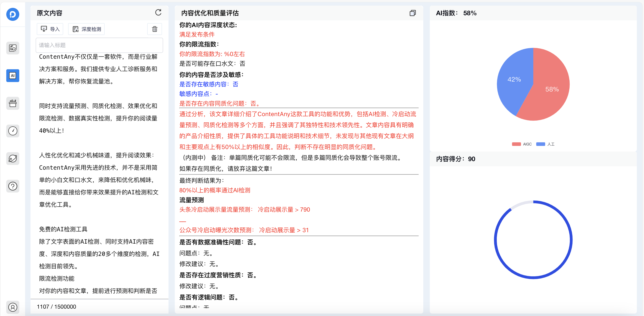644x316 pixels.
Task: Click the 导入 import button
Action: click(50, 29)
